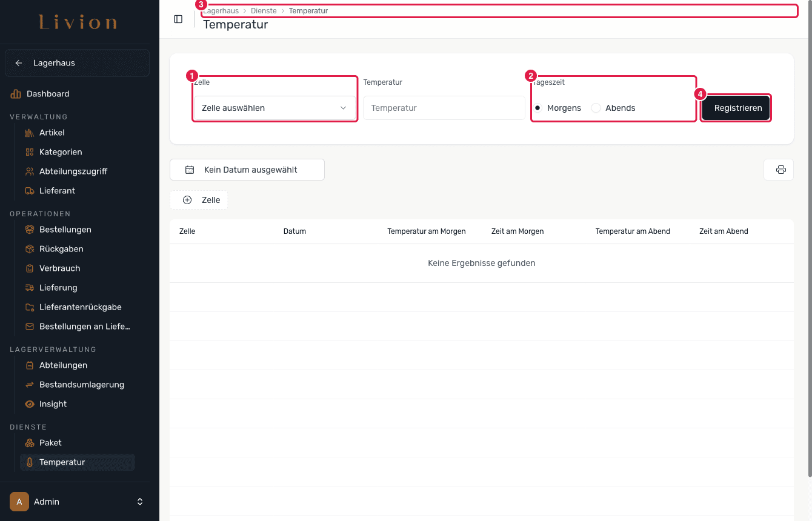Image resolution: width=812 pixels, height=521 pixels.
Task: Open the Kein Datum ausgewählt date picker
Action: point(247,170)
